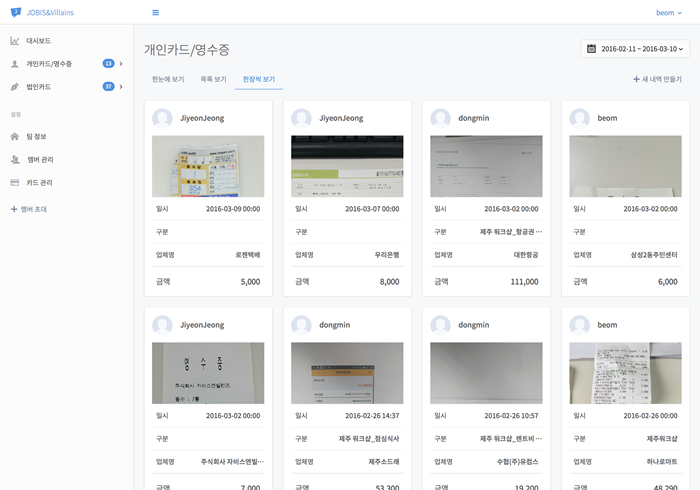
Task: Click the avatar on the 수협(주)유컴스 card
Action: pos(440,325)
